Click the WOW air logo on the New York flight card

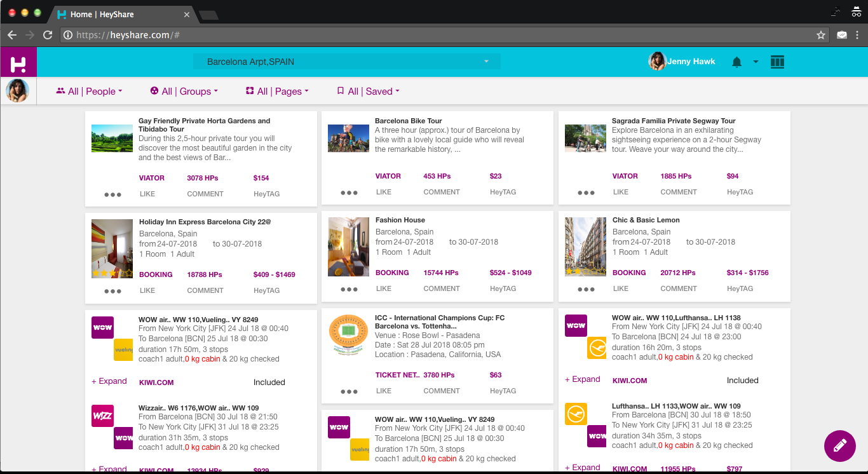click(102, 327)
